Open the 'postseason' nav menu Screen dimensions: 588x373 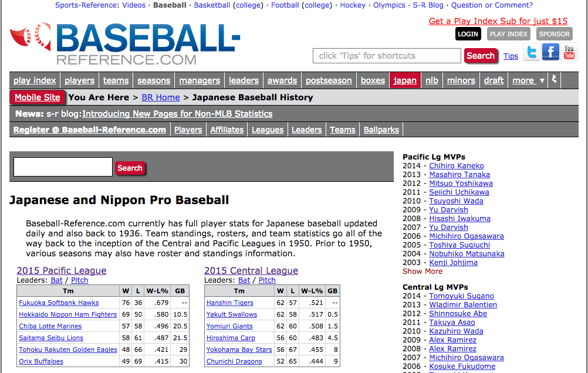tap(329, 80)
